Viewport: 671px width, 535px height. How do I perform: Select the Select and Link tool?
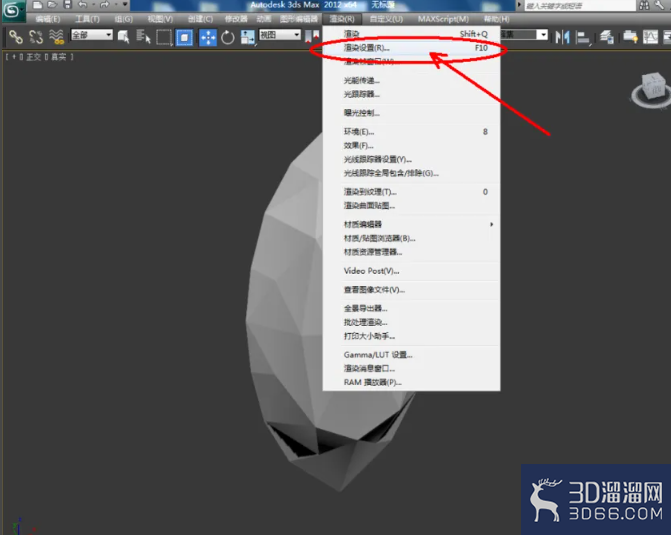pyautogui.click(x=16, y=37)
